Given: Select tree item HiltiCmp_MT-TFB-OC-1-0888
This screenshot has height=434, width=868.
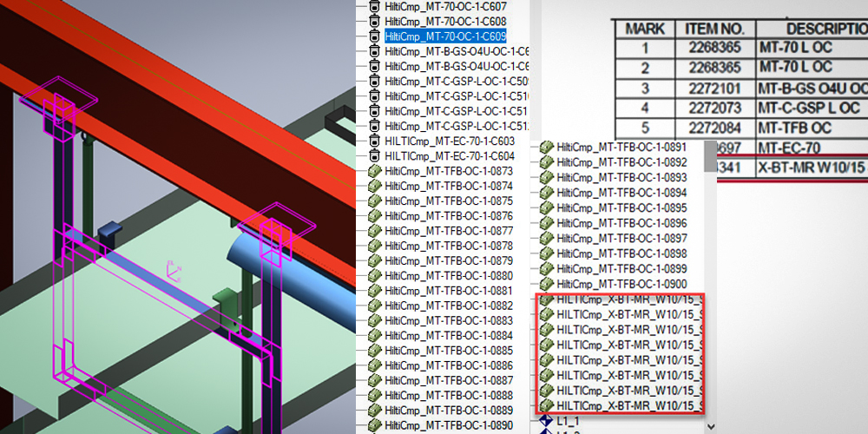Looking at the screenshot, I should click(449, 395).
